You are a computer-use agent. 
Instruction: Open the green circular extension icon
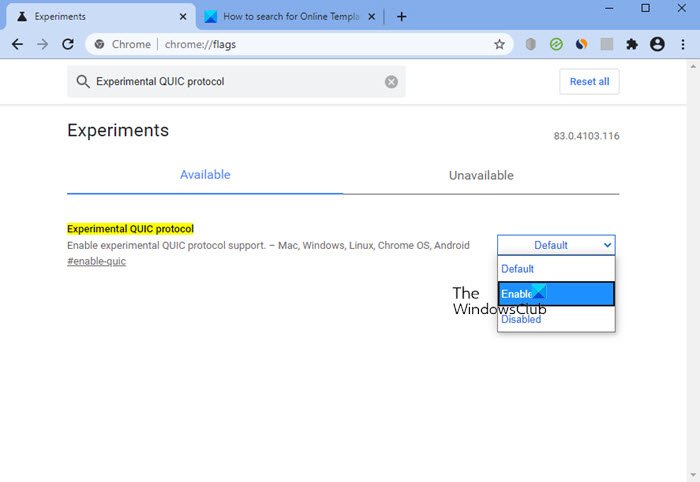tap(556, 44)
